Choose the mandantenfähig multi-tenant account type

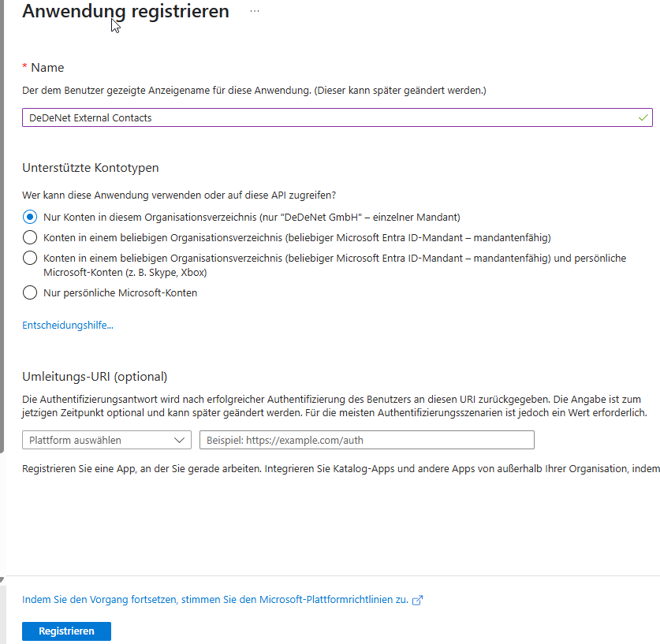pyautogui.click(x=29, y=237)
